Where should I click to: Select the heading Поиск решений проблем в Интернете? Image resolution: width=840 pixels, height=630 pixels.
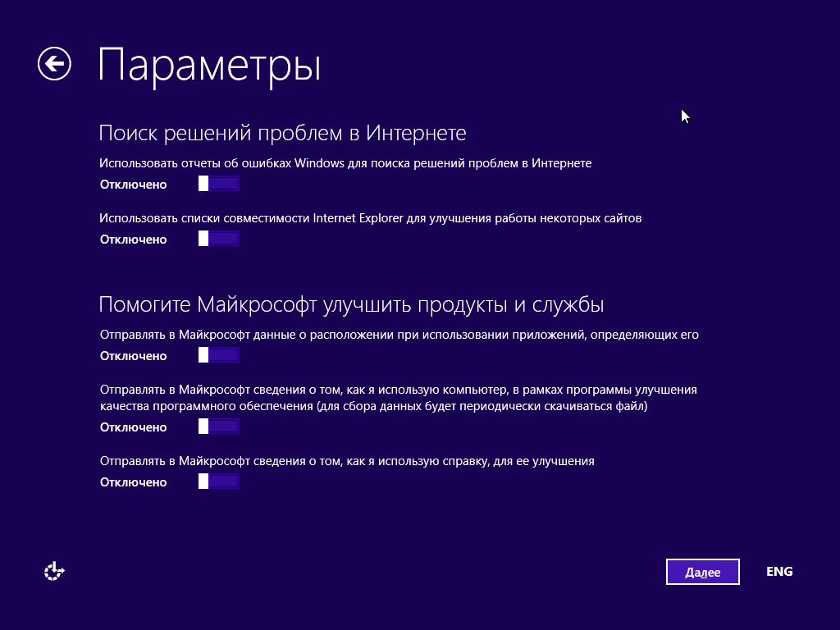(x=282, y=133)
